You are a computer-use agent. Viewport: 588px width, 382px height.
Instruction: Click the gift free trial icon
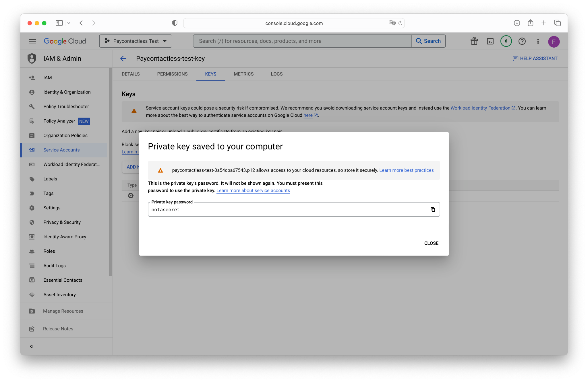point(474,41)
